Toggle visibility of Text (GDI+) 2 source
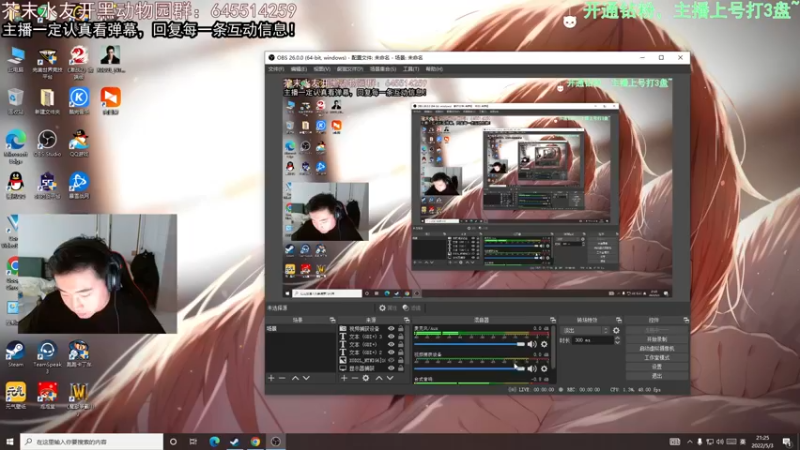This screenshot has width=800, height=450. pyautogui.click(x=391, y=352)
